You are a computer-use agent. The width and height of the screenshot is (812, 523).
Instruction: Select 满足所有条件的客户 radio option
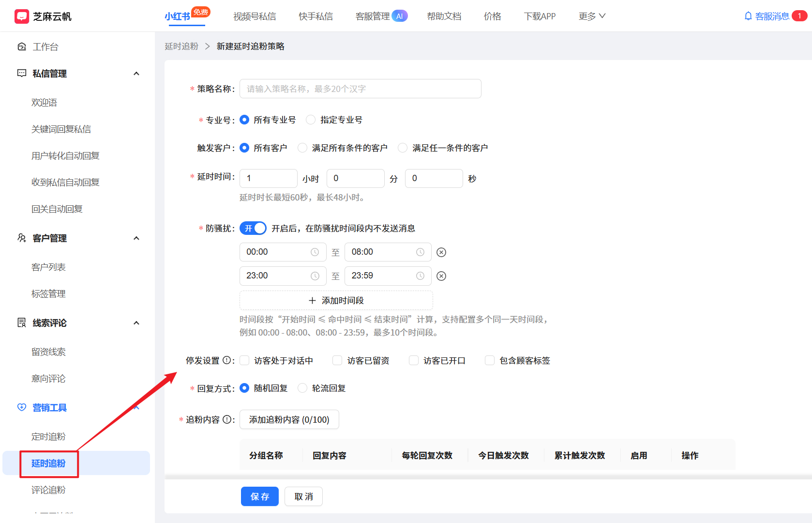tap(302, 148)
